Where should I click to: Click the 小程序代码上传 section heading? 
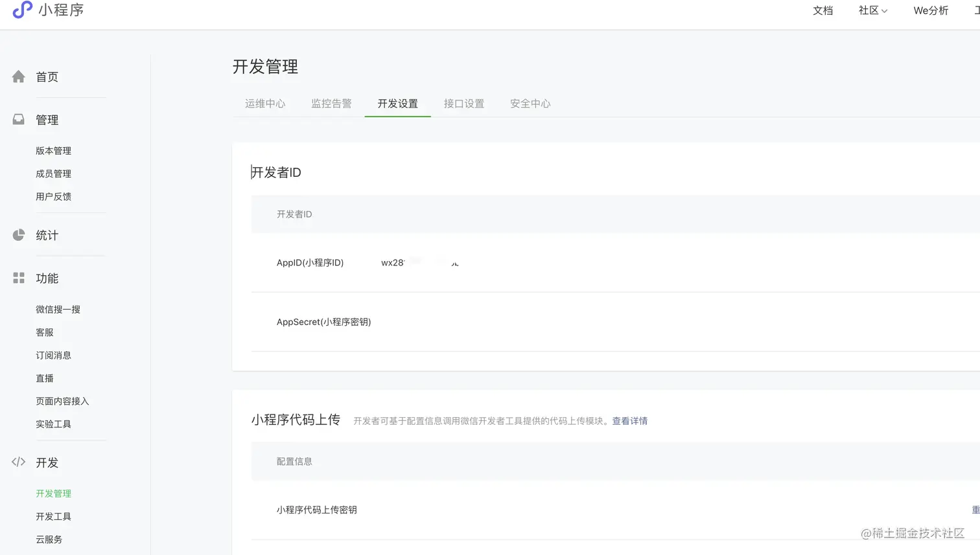tap(296, 420)
